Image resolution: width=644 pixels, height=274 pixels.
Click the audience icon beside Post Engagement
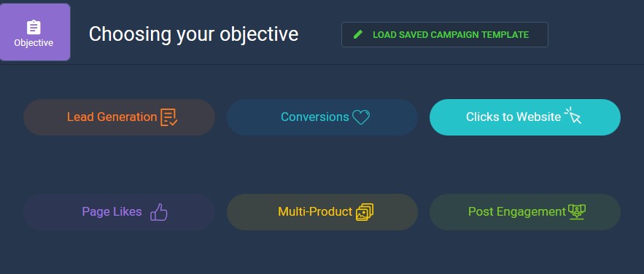[x=577, y=212]
